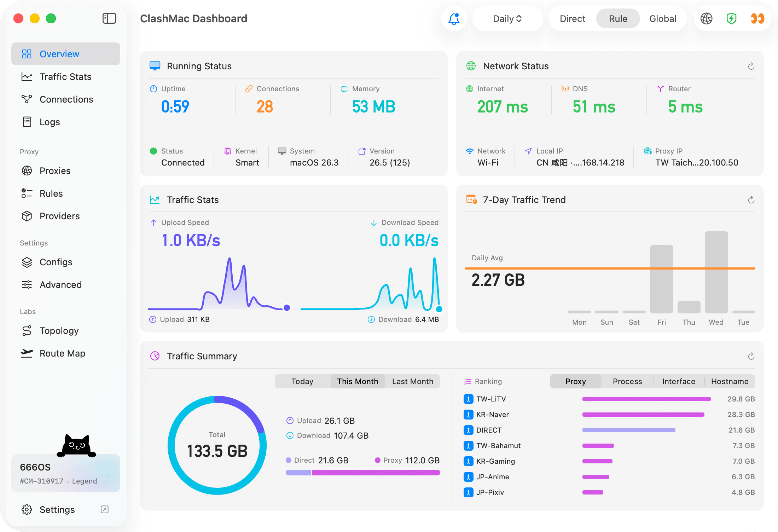Click the KR-Naver proxy icon
This screenshot has width=778, height=532.
tap(469, 415)
